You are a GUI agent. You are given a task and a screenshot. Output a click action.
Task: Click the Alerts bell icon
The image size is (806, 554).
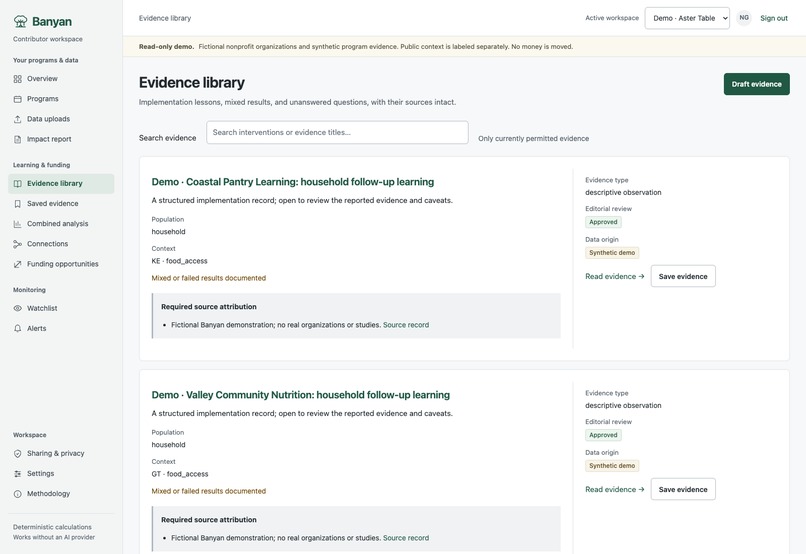pos(17,328)
